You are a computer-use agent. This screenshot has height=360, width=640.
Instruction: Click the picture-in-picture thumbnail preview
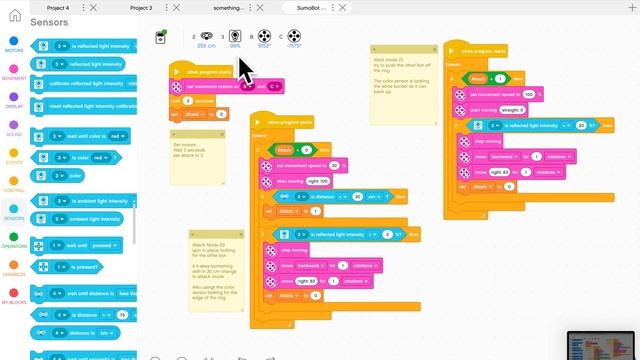coord(601,346)
